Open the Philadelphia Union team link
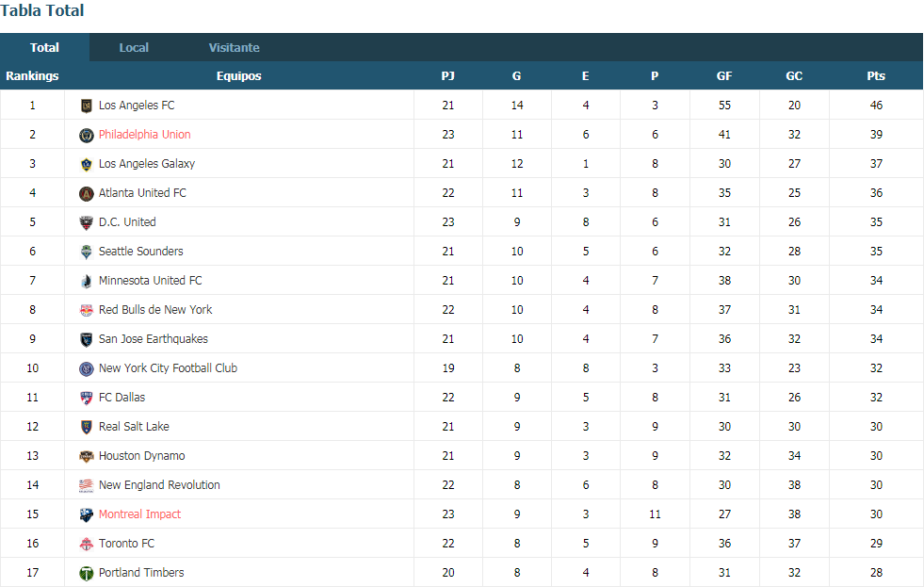This screenshot has height=587, width=924. tap(144, 135)
